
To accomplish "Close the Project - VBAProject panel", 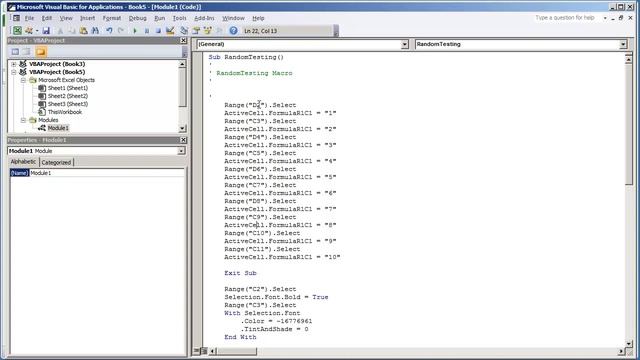I will (183, 40).
